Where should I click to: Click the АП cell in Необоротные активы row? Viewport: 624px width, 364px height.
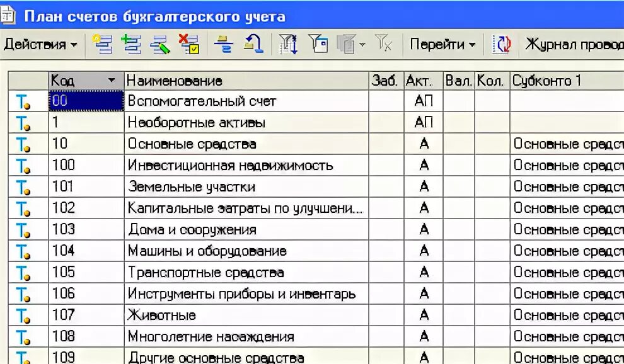pos(424,123)
